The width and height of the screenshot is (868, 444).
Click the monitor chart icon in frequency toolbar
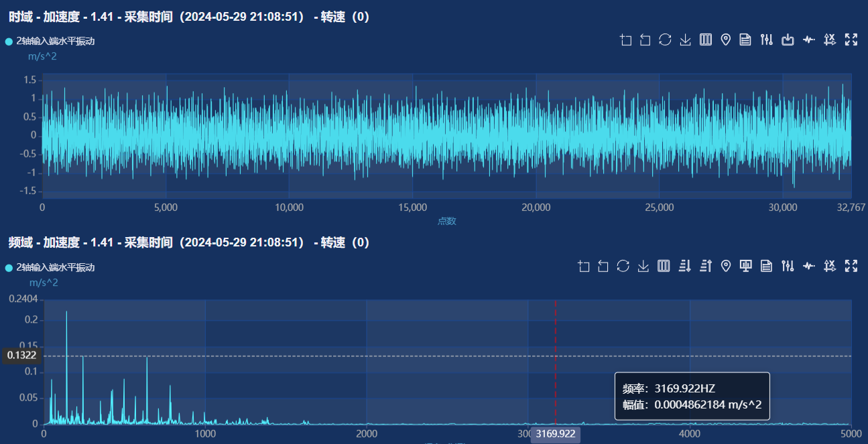point(745,267)
